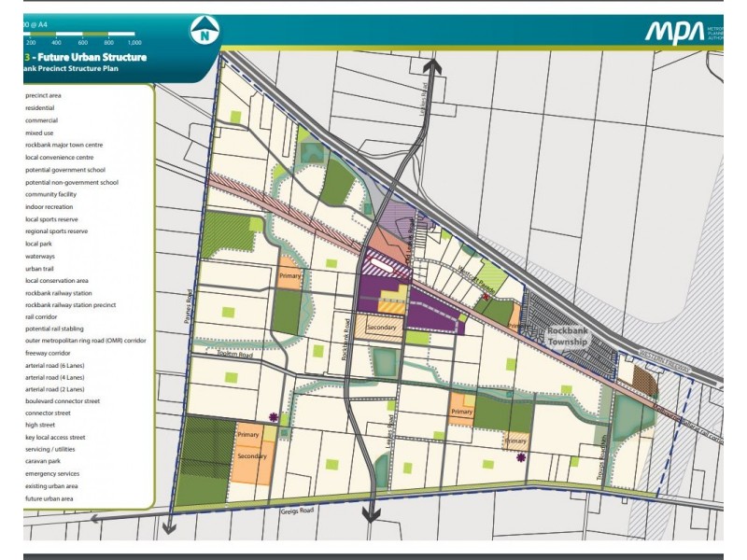Viewport: 747px width, 560px height.
Task: Click the brown hatched block near Western Freeway
Action: coord(644,376)
